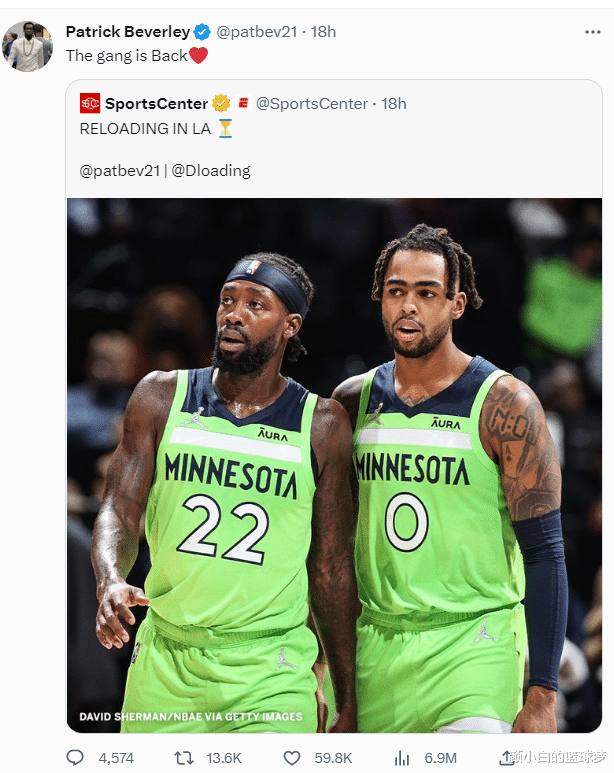Open Patrick Beverley's profile avatar
The height and width of the screenshot is (773, 614).
click(x=28, y=46)
